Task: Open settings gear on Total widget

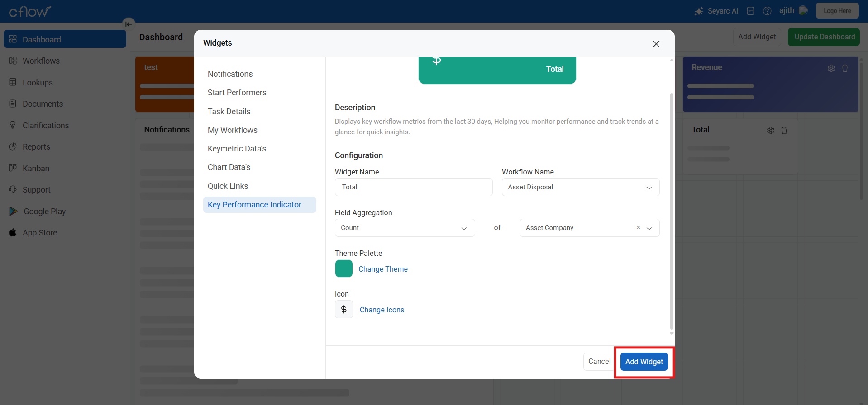Action: click(x=771, y=131)
